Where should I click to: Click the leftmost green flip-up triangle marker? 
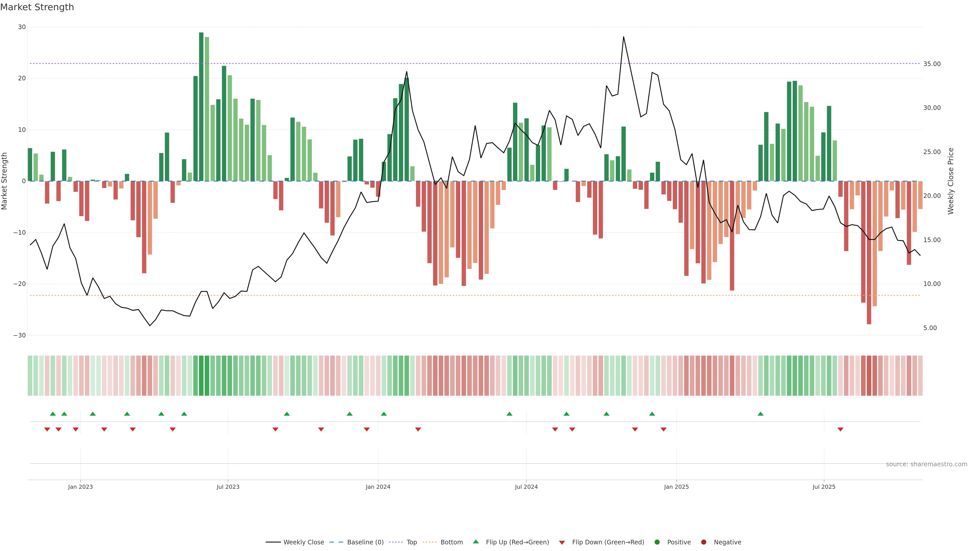pos(53,414)
